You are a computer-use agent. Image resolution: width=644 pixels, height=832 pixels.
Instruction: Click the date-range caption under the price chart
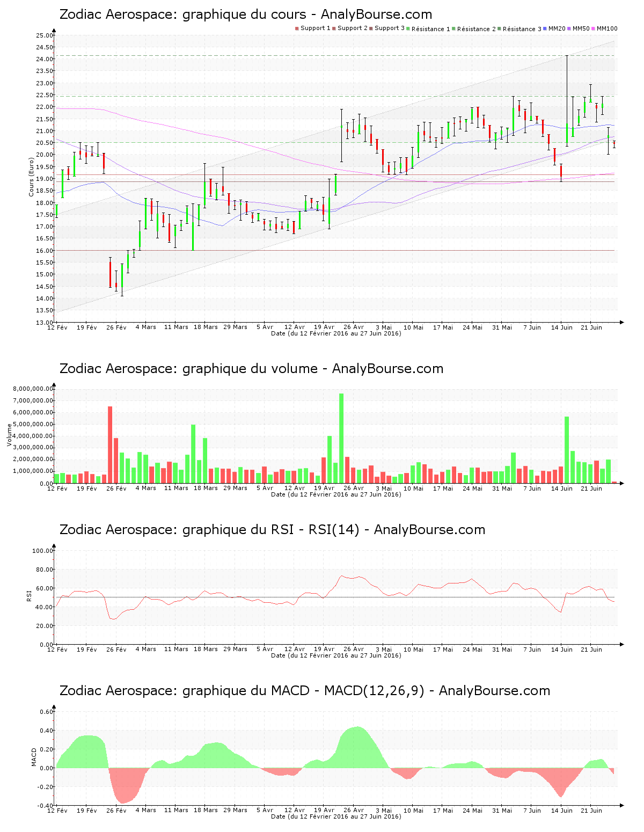[x=336, y=333]
